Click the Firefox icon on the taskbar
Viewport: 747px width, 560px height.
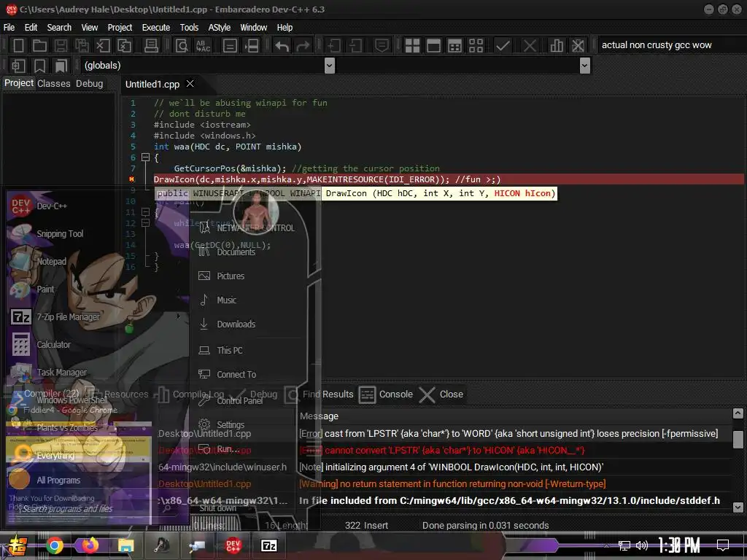point(90,545)
